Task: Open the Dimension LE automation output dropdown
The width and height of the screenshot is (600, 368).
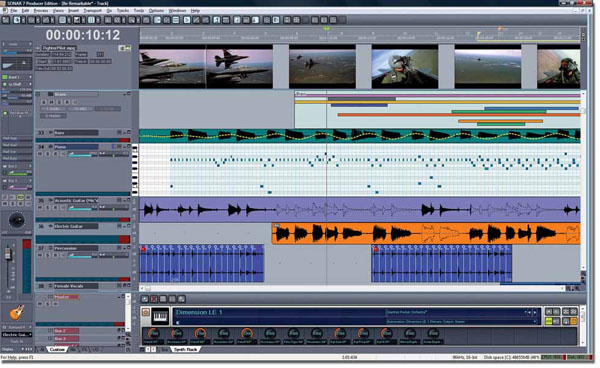Action: 535,322
